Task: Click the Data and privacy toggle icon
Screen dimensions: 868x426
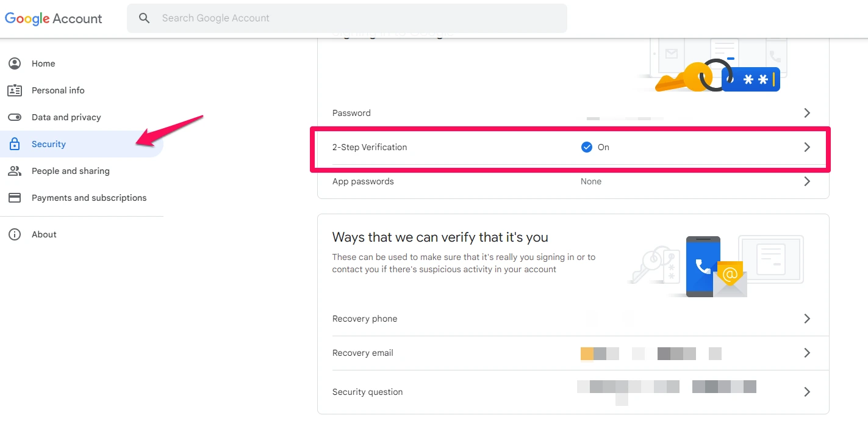Action: [14, 117]
